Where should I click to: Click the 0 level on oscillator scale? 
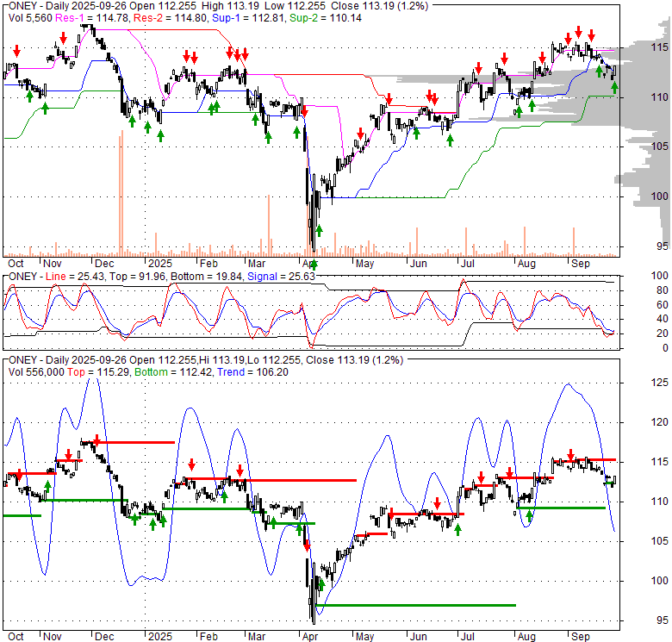665,348
